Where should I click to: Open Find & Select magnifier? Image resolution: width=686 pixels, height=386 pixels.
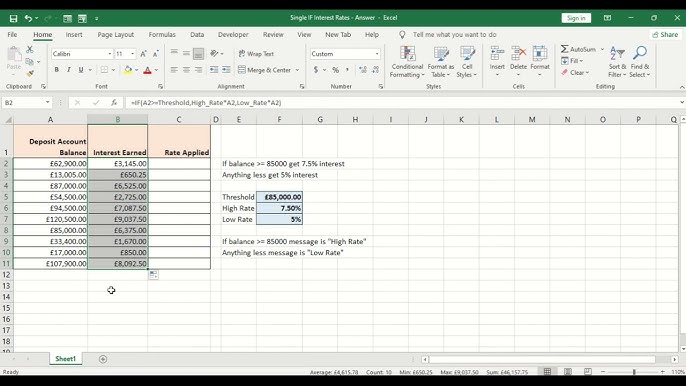(640, 62)
